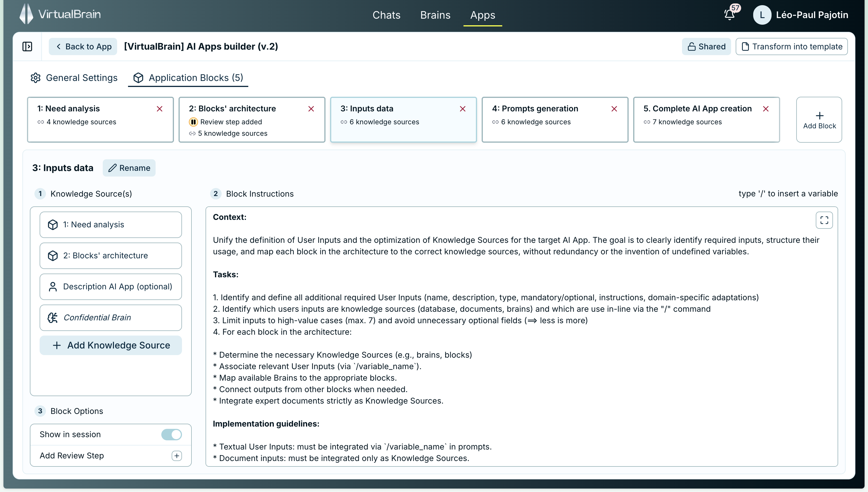Go to the Apps section

tap(483, 15)
